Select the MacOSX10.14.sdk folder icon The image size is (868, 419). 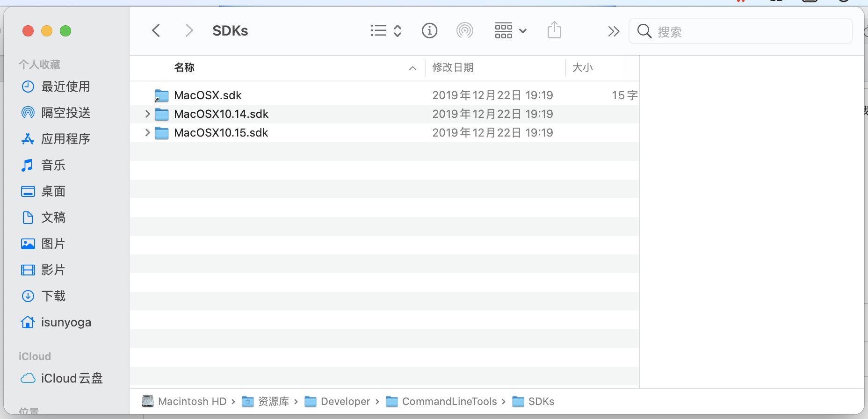(161, 114)
